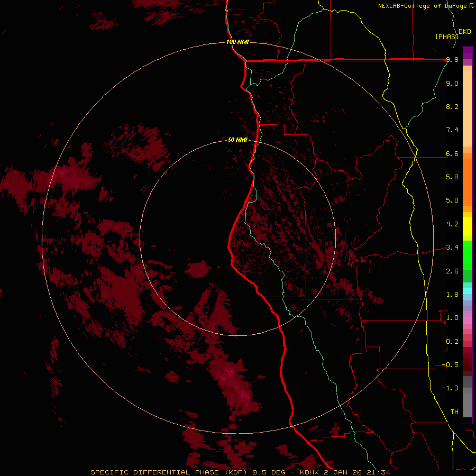
Task: Click the 5.8 scale value
Action: pos(452,177)
